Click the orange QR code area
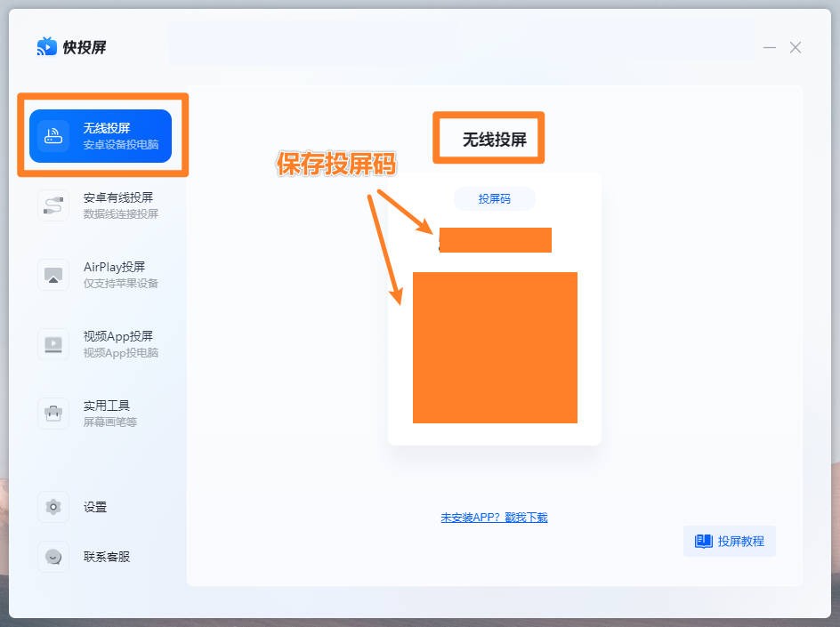 coord(495,347)
